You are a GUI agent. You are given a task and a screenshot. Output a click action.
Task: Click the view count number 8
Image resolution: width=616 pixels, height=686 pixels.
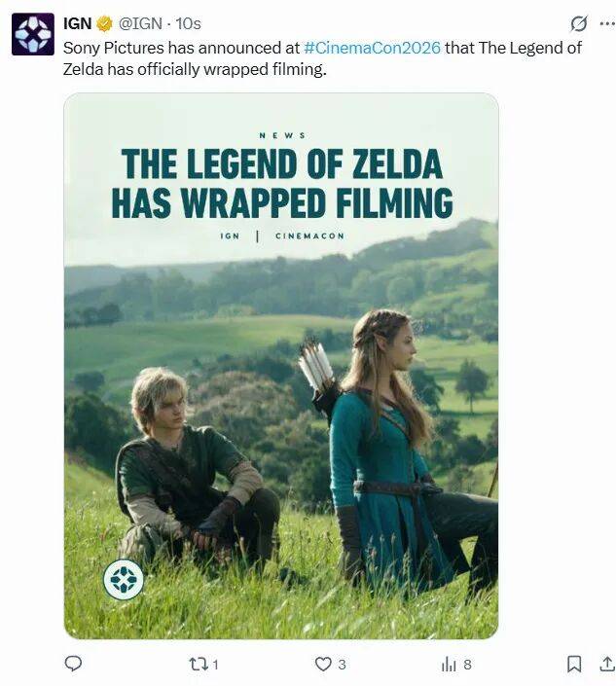(x=467, y=665)
